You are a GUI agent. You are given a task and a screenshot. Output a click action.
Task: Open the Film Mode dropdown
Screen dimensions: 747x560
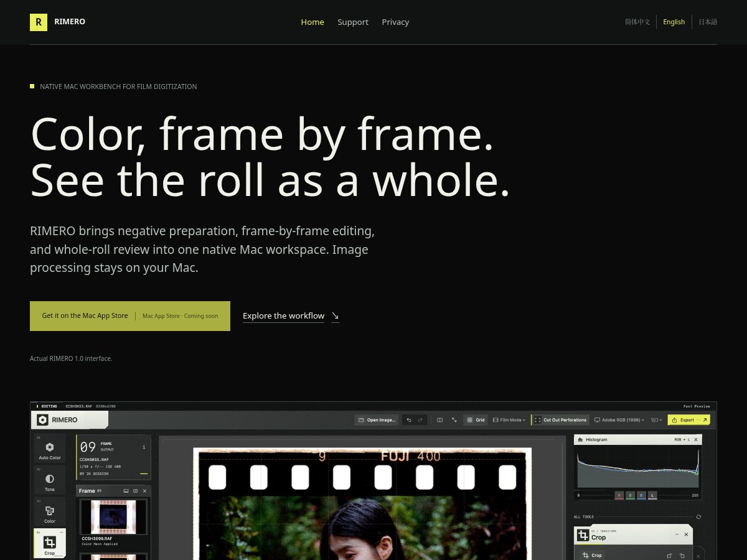(509, 420)
